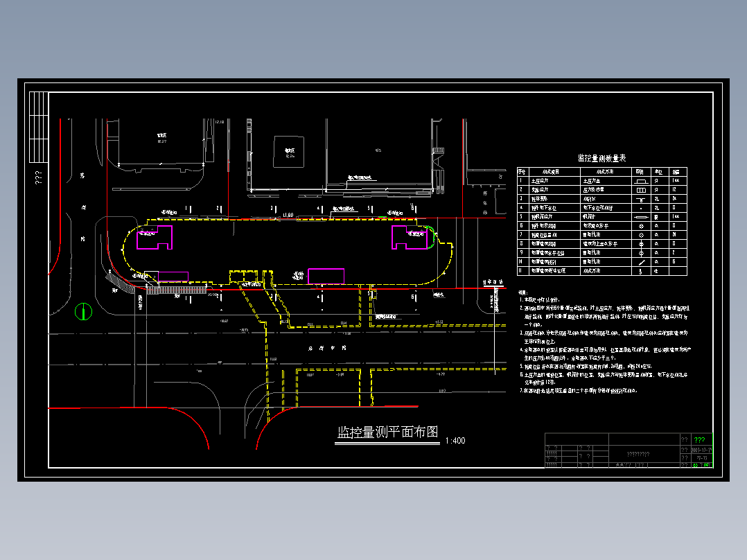Select the T-shaped legend symbol in table row 3
Viewport: 747px width, 560px height.
tap(641, 199)
